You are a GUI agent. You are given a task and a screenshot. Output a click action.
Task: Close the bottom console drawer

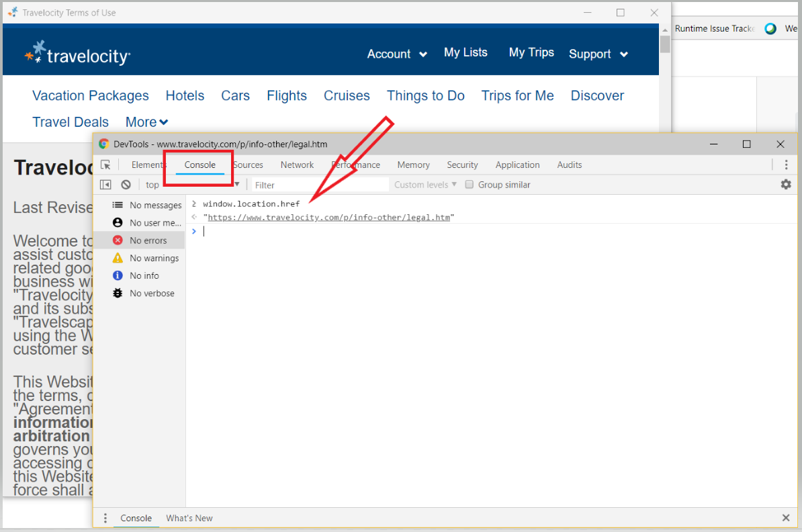(786, 518)
